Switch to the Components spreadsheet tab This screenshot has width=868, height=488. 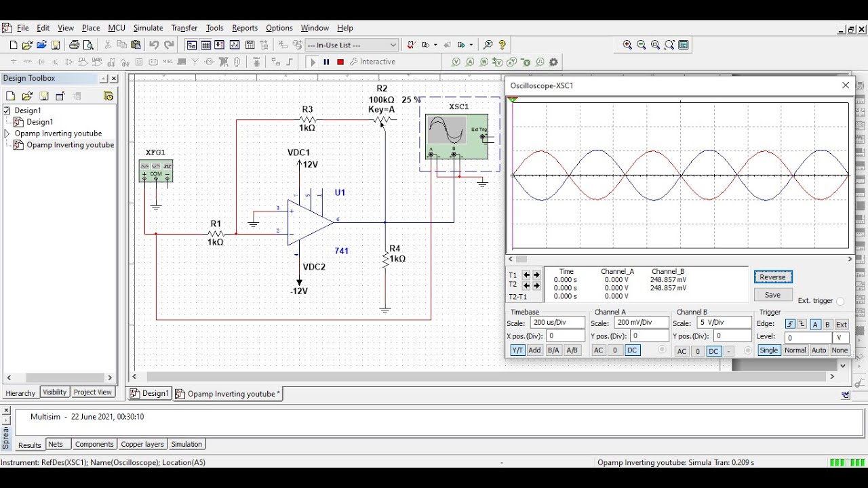pos(94,445)
